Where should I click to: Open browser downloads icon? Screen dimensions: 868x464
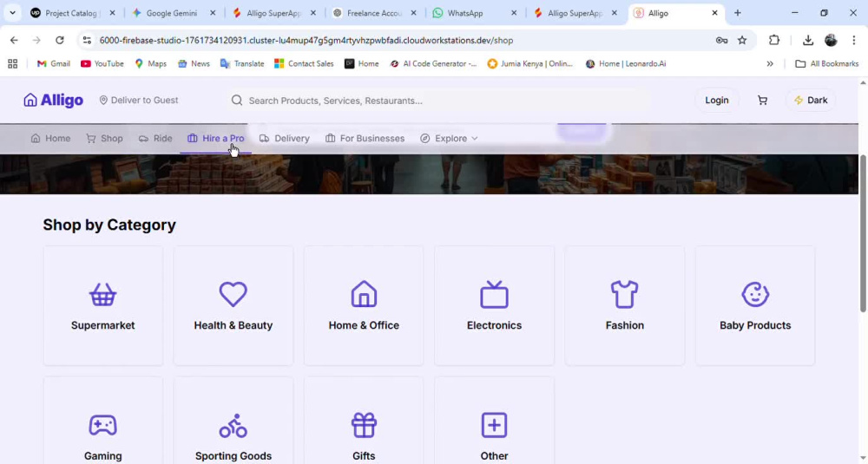pyautogui.click(x=807, y=40)
